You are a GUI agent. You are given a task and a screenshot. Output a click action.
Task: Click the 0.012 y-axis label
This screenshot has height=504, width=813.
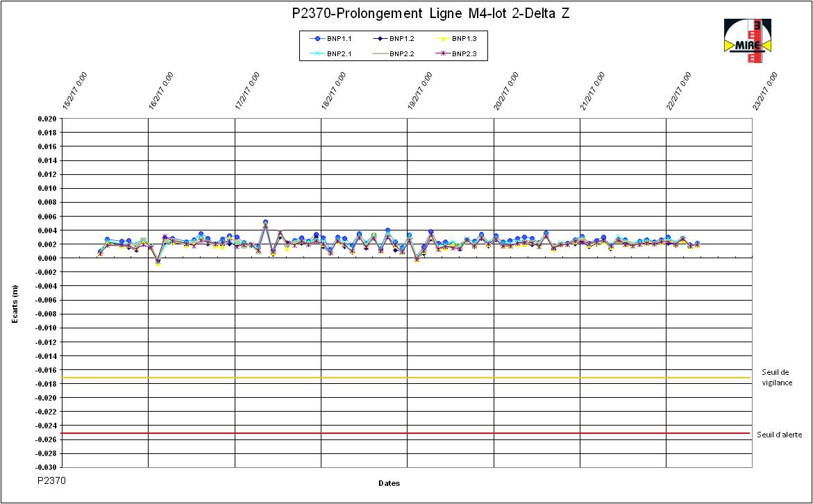point(48,175)
